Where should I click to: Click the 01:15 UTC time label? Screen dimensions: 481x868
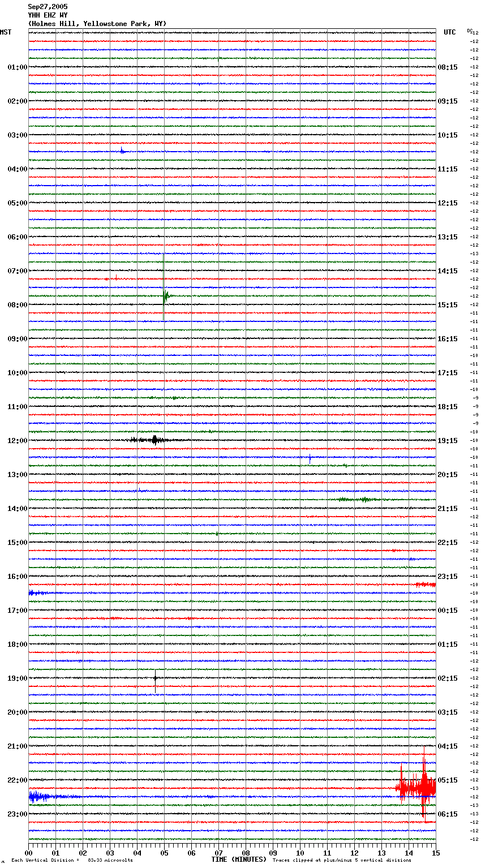click(x=448, y=644)
